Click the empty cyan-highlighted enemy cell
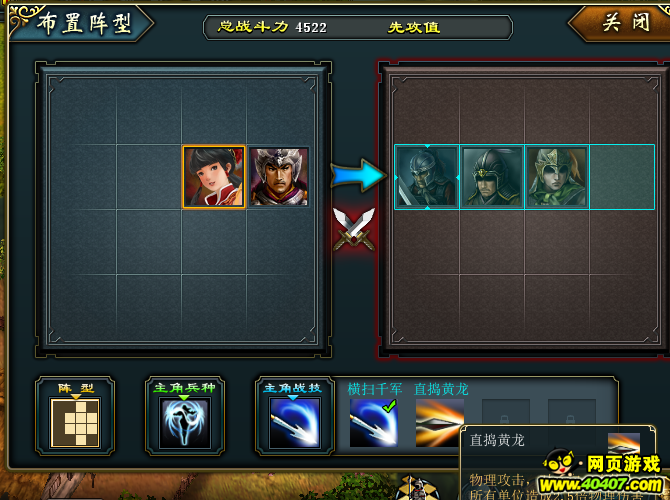670x500 pixels. [622, 177]
